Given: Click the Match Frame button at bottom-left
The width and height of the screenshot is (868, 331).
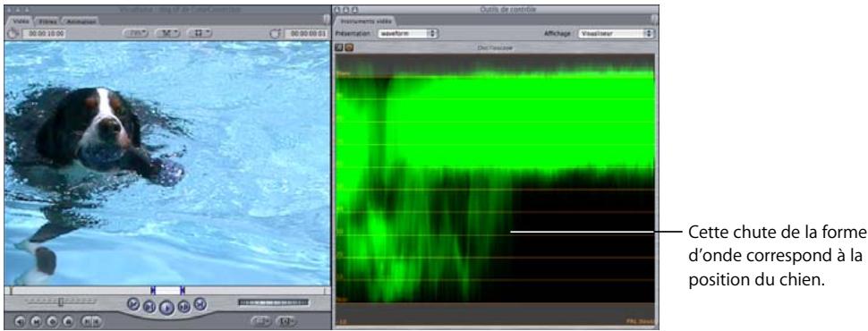Looking at the screenshot, I should coord(19,320).
